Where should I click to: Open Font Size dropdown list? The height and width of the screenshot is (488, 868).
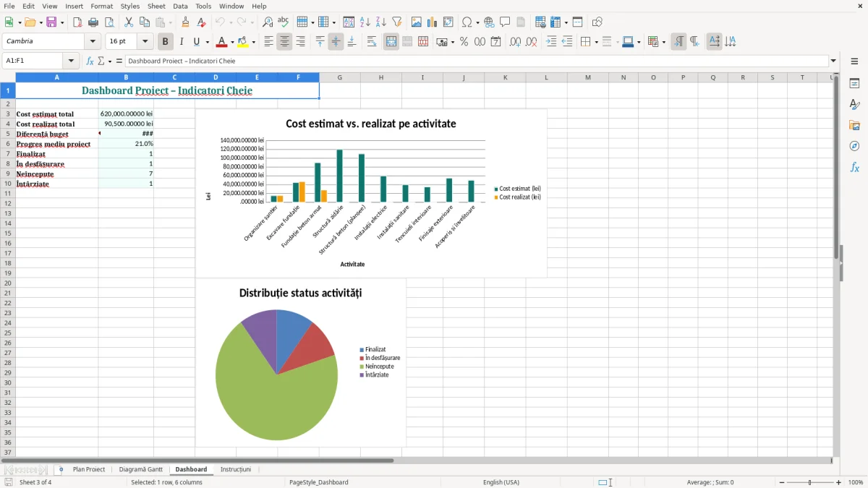pyautogui.click(x=145, y=42)
